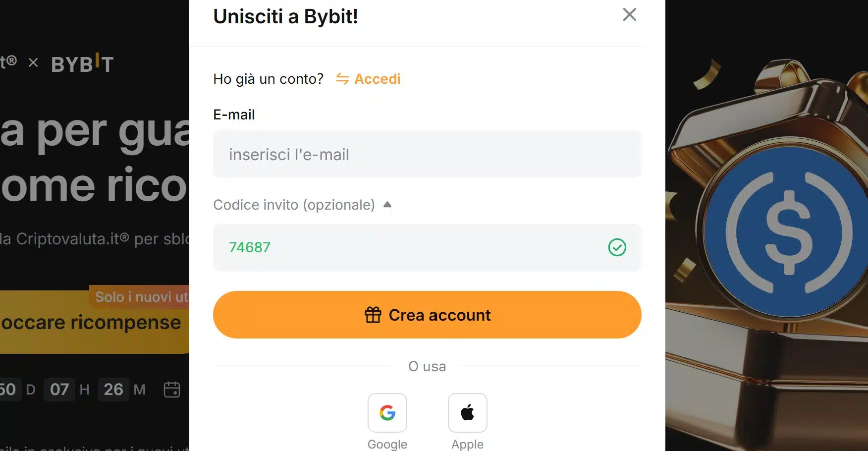868x451 pixels.
Task: Click the gift icon inside Crea account button
Action: click(373, 314)
